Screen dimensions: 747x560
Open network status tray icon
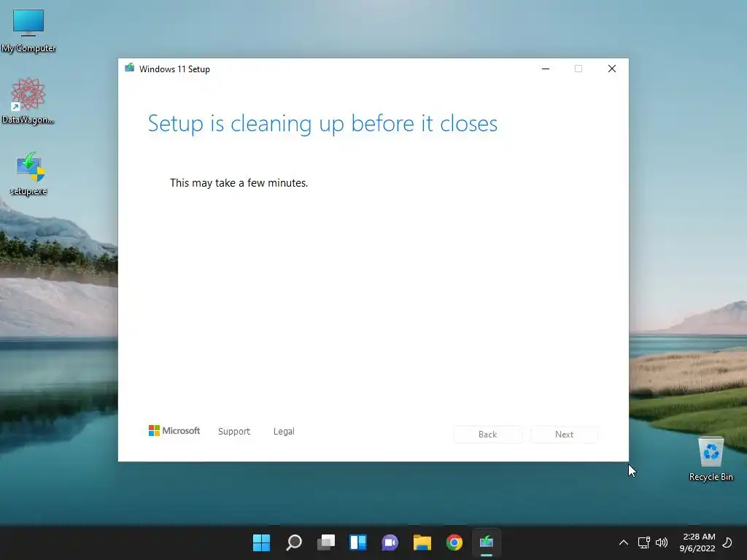pos(643,542)
